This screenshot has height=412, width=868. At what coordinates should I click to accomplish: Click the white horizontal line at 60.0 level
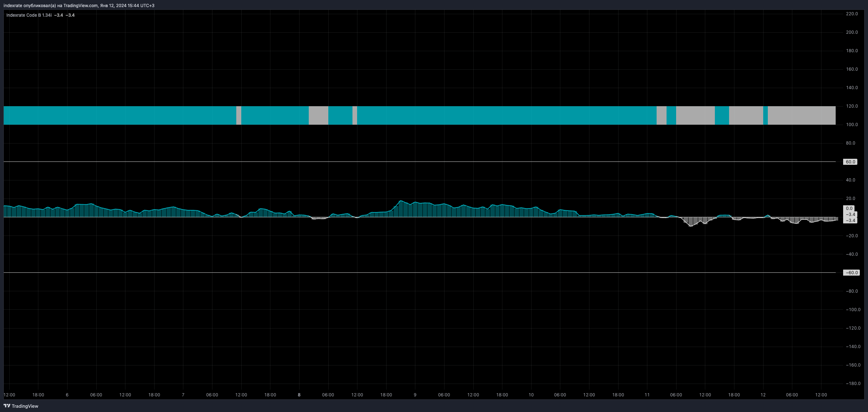(x=419, y=162)
